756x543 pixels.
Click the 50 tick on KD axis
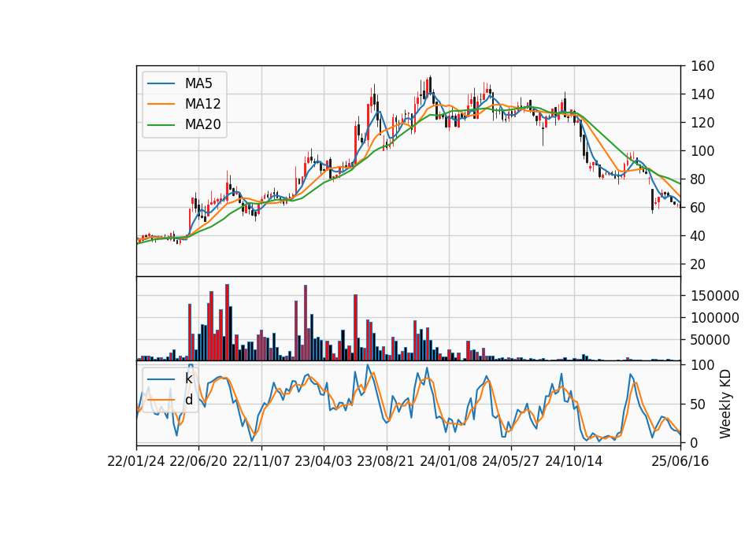[699, 404]
